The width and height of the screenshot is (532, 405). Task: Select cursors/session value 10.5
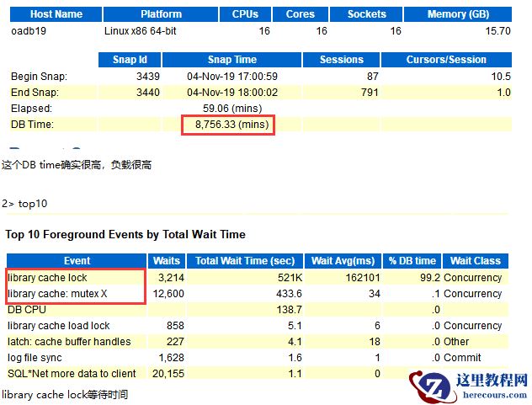click(501, 77)
